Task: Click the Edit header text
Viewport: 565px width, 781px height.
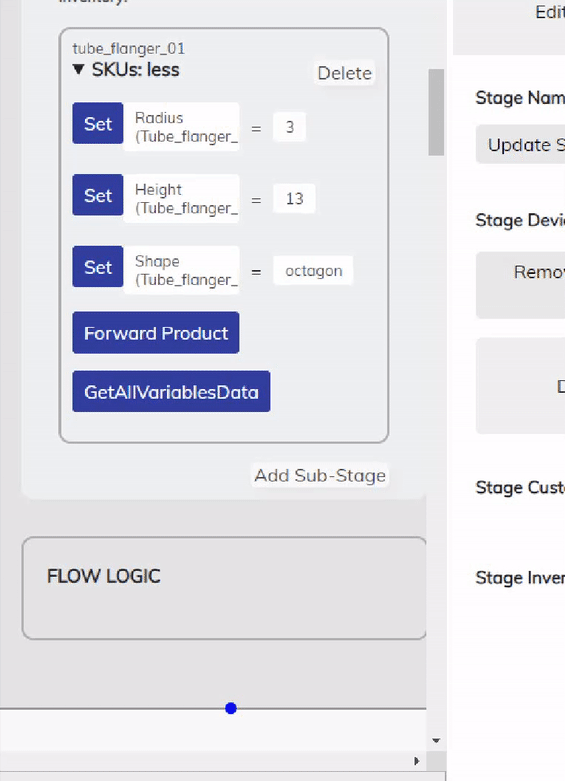Action: [550, 12]
